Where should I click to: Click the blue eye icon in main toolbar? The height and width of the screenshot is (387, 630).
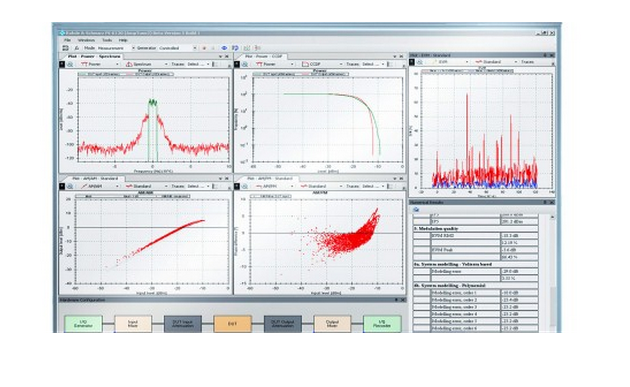pyautogui.click(x=224, y=48)
